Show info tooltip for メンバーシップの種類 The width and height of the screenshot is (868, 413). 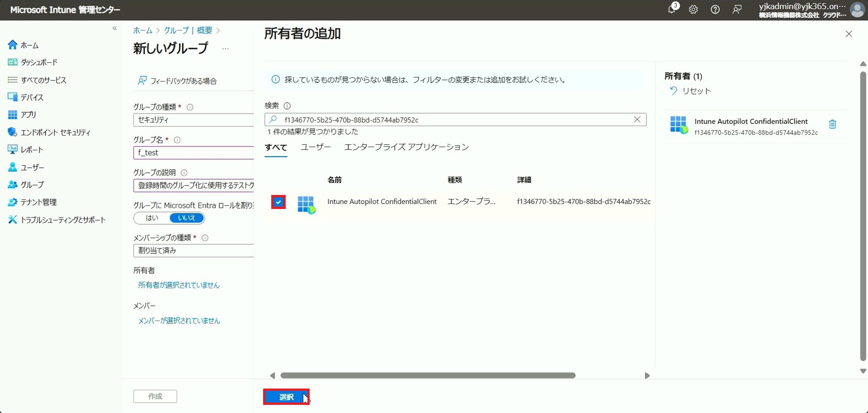[x=205, y=238]
